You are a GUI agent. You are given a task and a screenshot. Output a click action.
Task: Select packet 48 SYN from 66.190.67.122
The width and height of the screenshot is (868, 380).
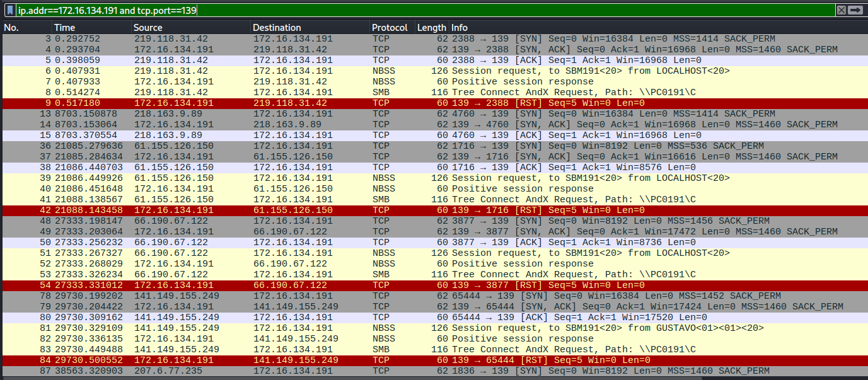tap(434, 221)
